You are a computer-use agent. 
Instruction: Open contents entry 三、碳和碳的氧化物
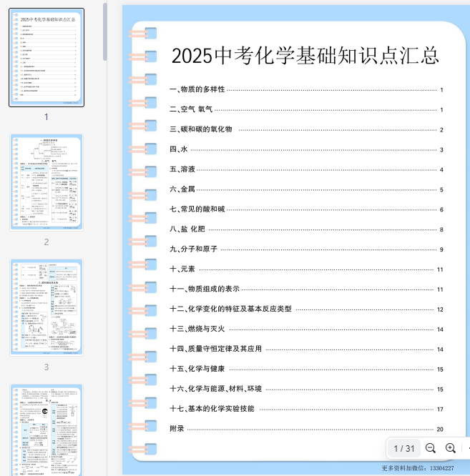[x=201, y=129]
